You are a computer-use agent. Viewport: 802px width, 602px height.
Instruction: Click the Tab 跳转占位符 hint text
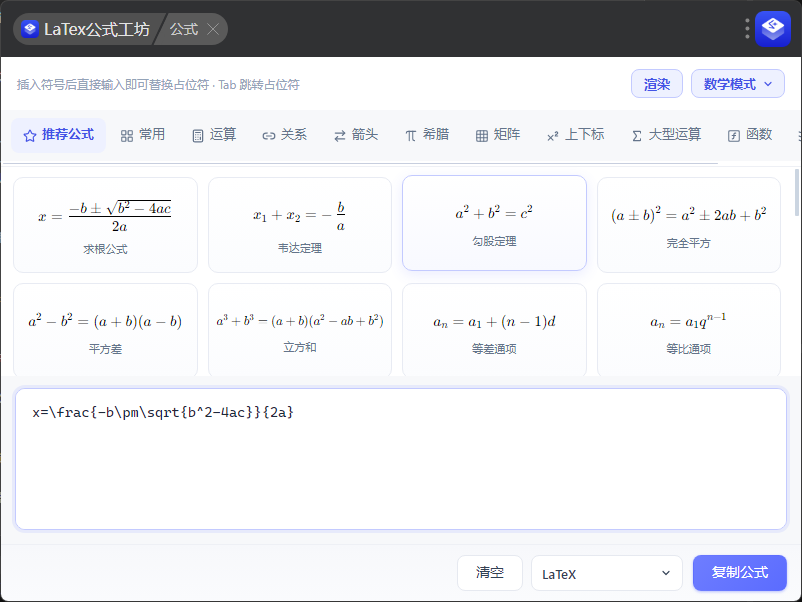pyautogui.click(x=259, y=84)
